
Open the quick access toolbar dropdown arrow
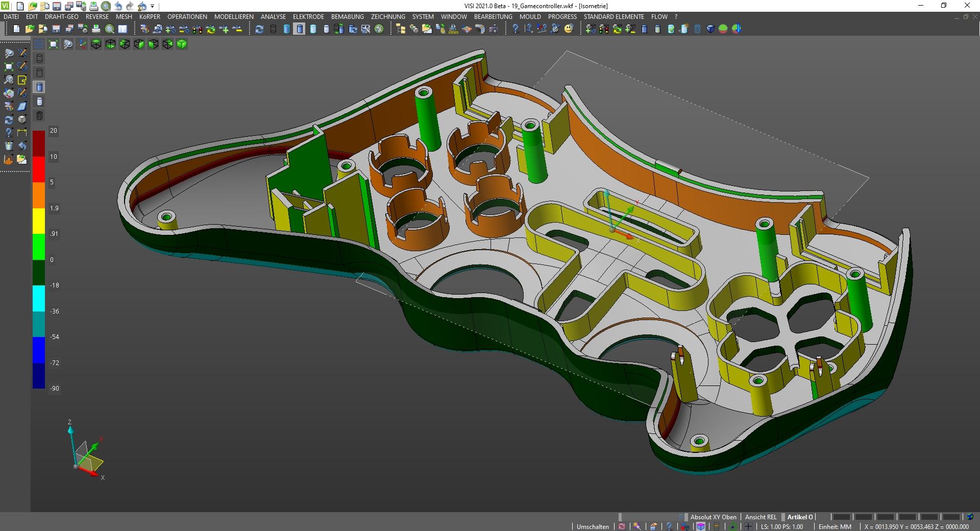[153, 7]
